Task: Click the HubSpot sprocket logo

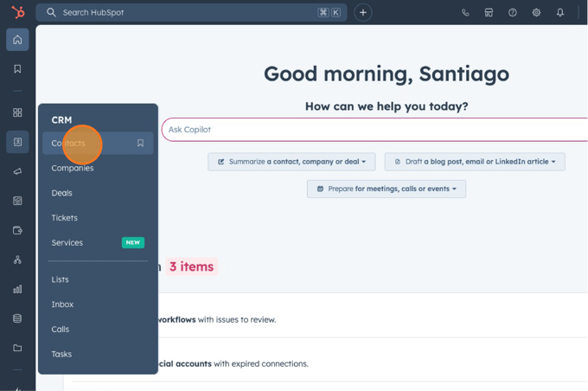Action: click(17, 12)
